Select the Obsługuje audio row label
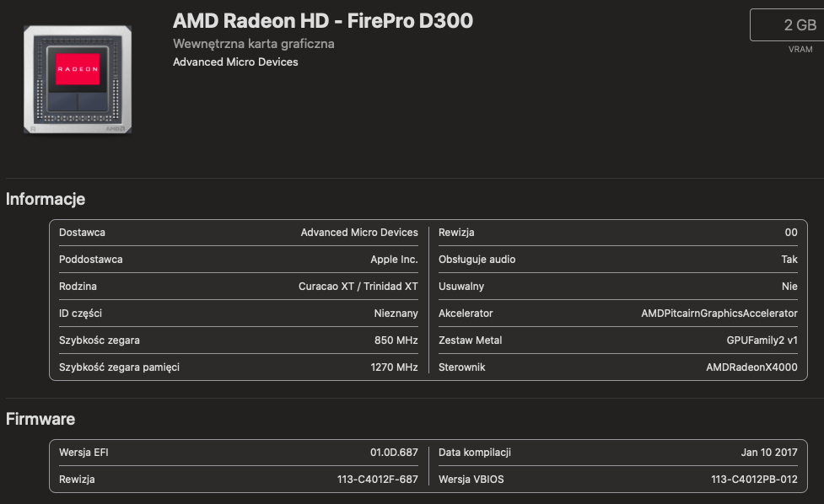Viewport: 824px width, 504px height. tap(477, 260)
